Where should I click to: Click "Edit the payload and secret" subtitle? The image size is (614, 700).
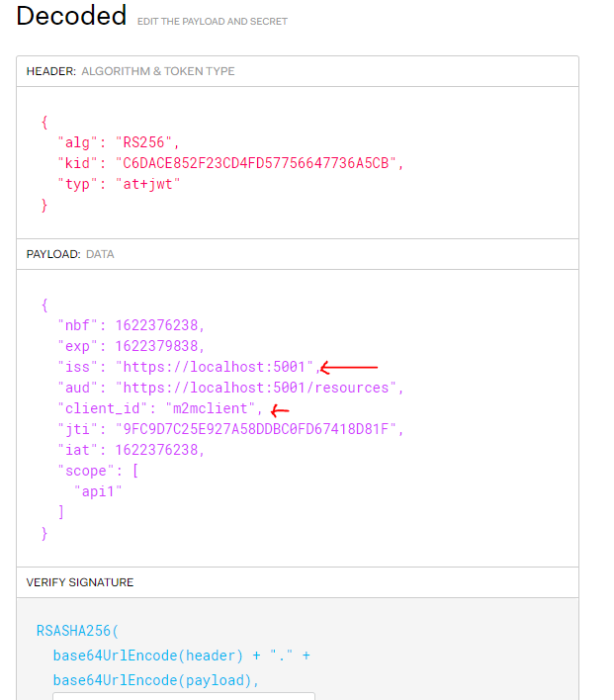(213, 21)
